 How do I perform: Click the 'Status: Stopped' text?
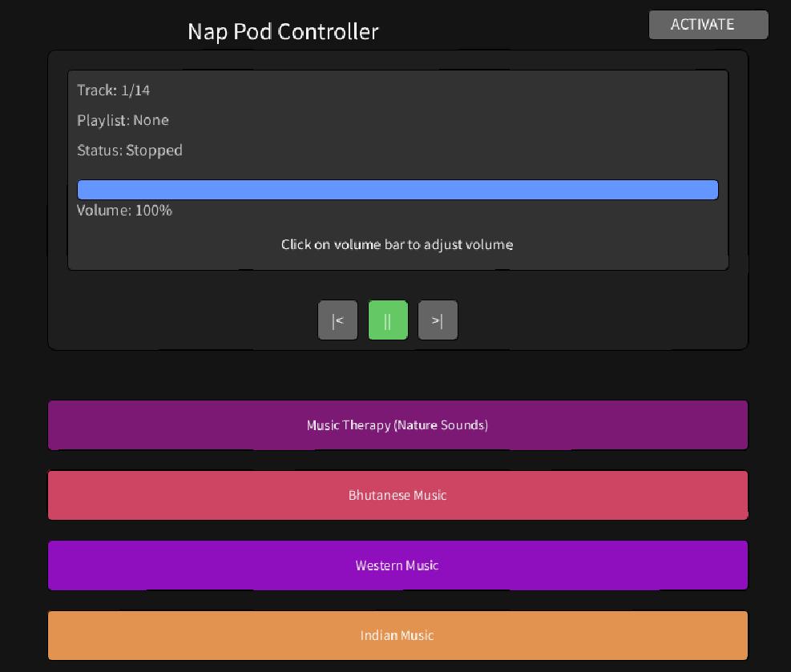click(130, 151)
